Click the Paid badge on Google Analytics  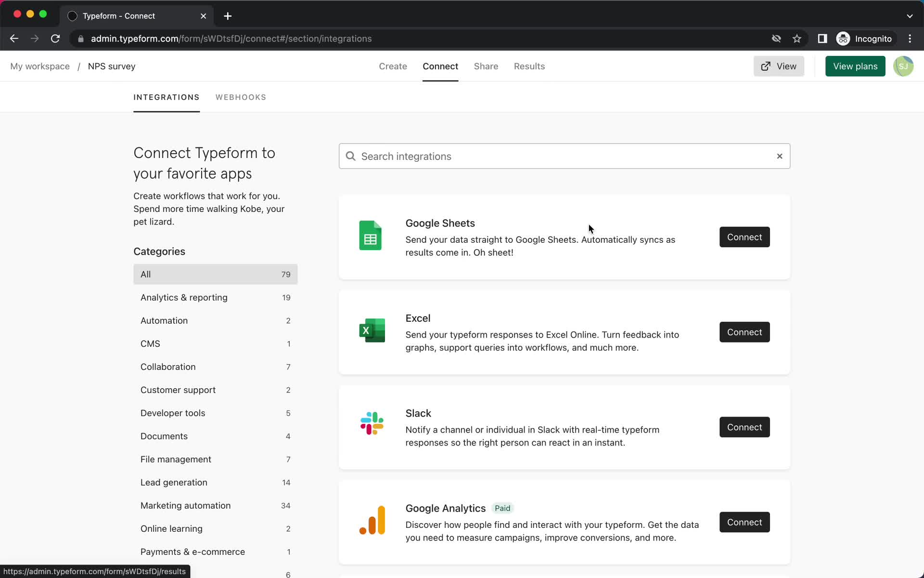[502, 508]
